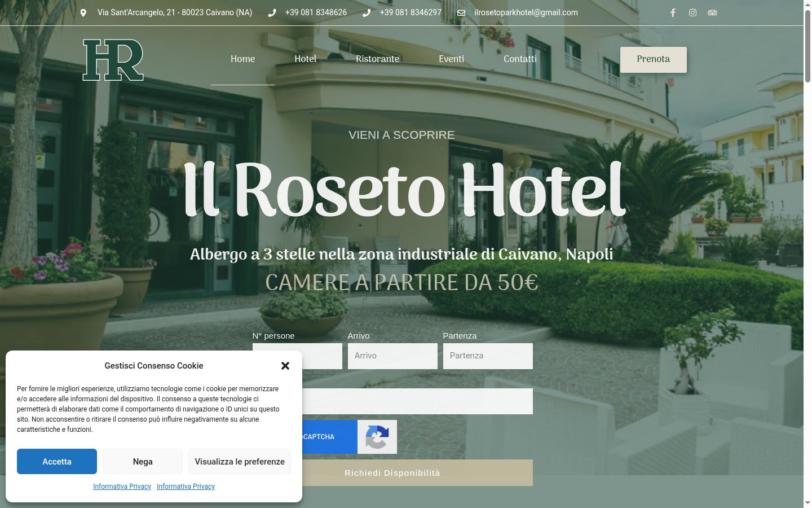Close the cookie consent dialog
The height and width of the screenshot is (508, 812).
pyautogui.click(x=285, y=366)
